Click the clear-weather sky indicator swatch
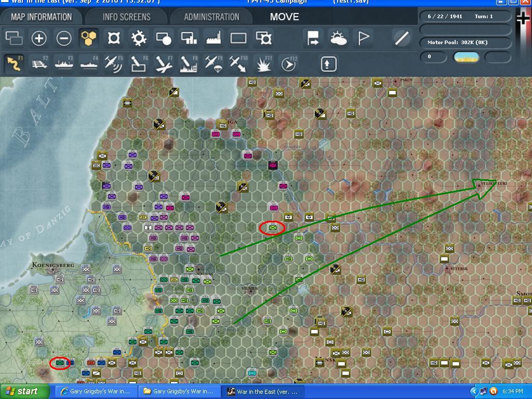The height and width of the screenshot is (399, 532). (466, 57)
